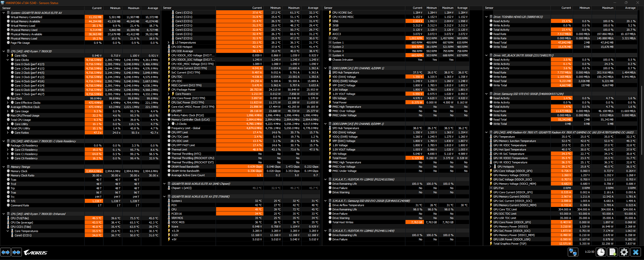Collapse the System: GIGABYTE B650 AORUS ELITE AX group
The image size is (644, 260).
(x=4, y=13)
